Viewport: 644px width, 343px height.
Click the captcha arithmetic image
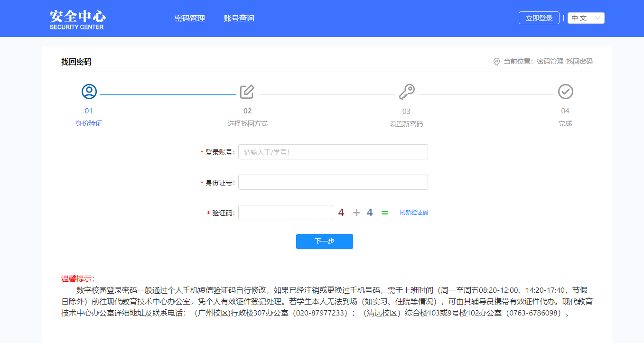pos(363,213)
